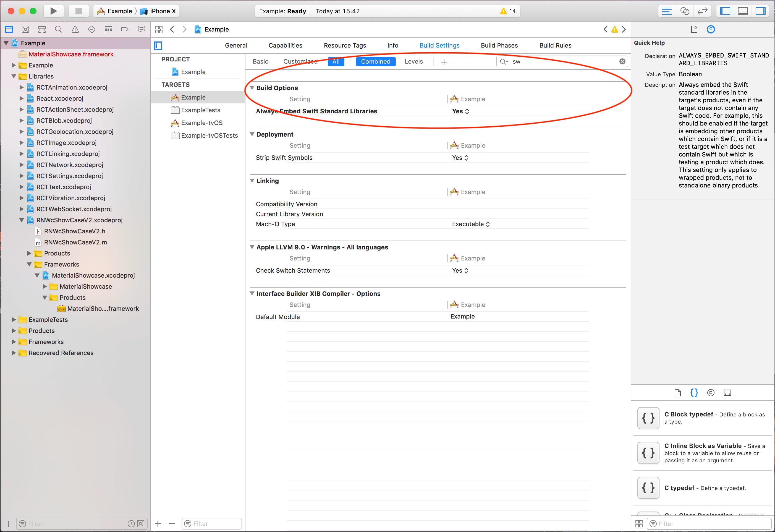Switch to the All settings toggle

coord(336,61)
